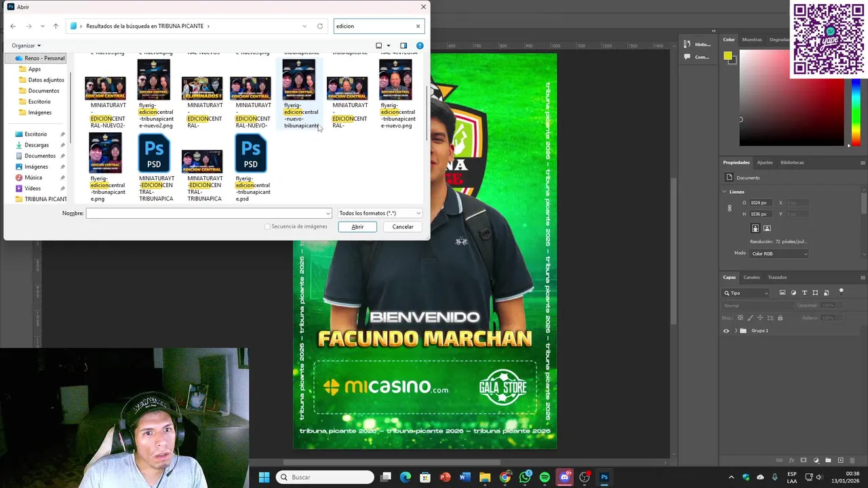
Task: Tick 'Secuencia de imágenes' checkbox
Action: click(x=267, y=226)
